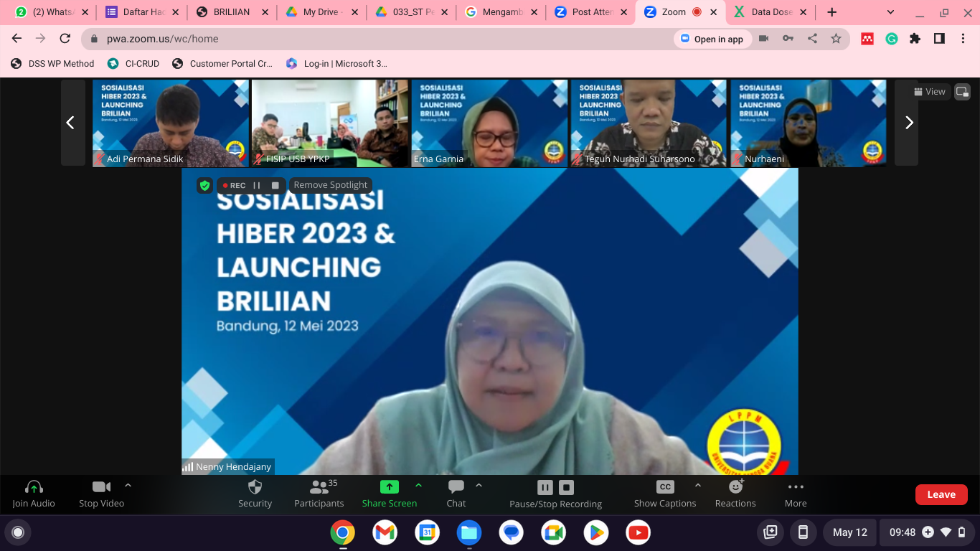The height and width of the screenshot is (551, 980).
Task: Click the camera permission icon in address bar
Action: (764, 39)
